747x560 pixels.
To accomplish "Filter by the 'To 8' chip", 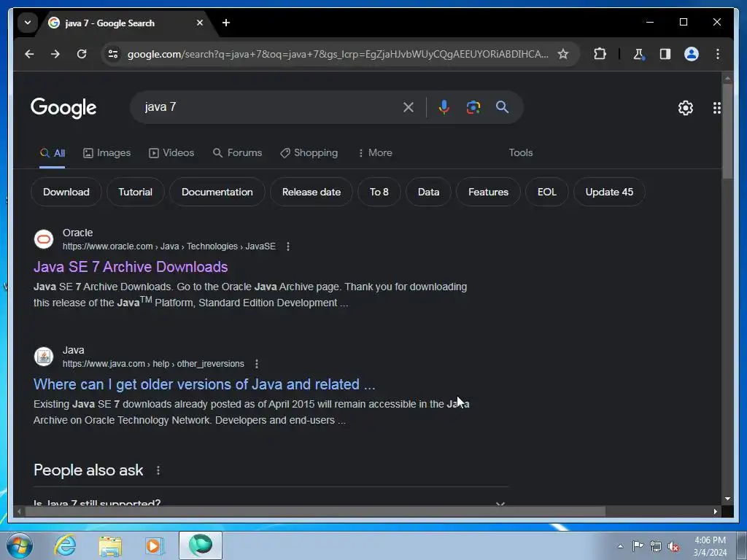I will click(379, 192).
